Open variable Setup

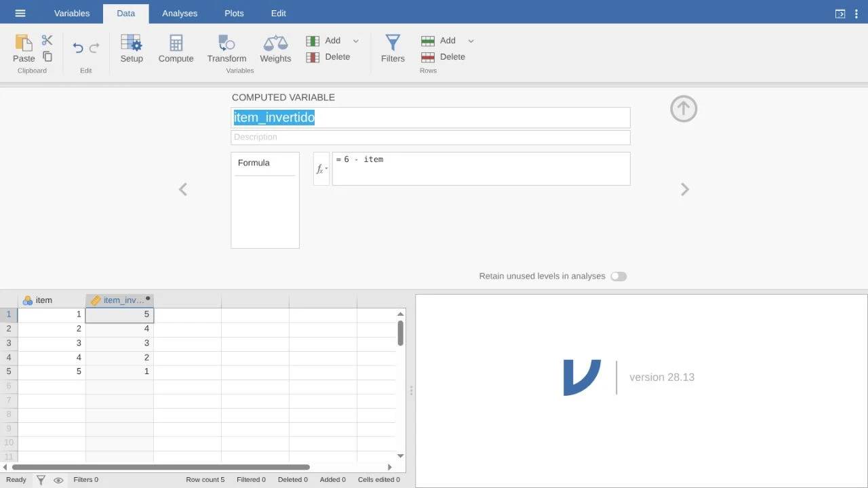pyautogui.click(x=132, y=48)
